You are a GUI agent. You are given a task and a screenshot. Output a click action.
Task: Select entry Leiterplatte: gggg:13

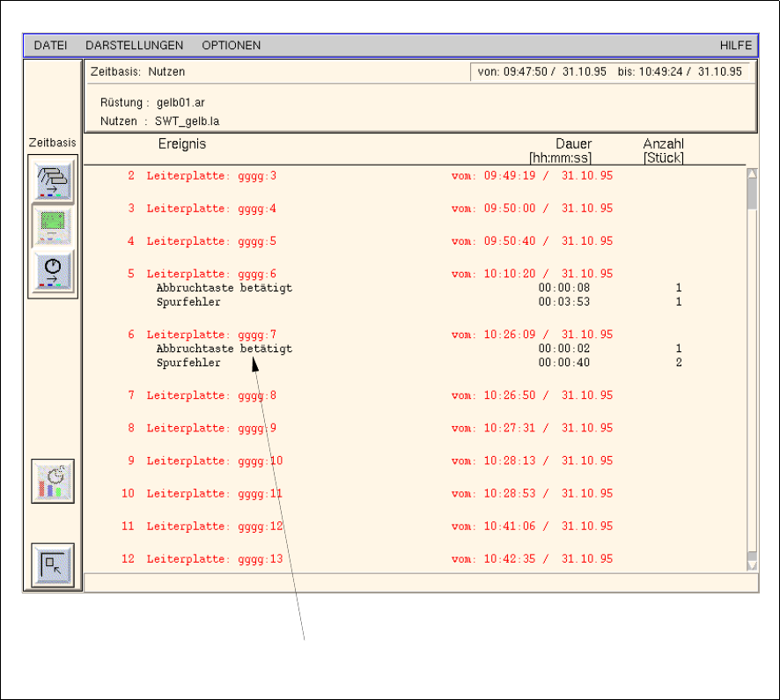click(215, 559)
